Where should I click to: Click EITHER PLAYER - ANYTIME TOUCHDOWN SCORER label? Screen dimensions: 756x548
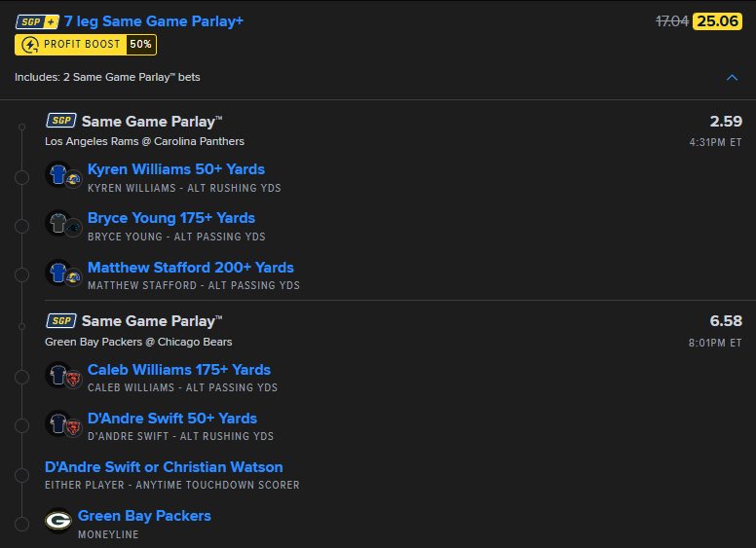172,485
